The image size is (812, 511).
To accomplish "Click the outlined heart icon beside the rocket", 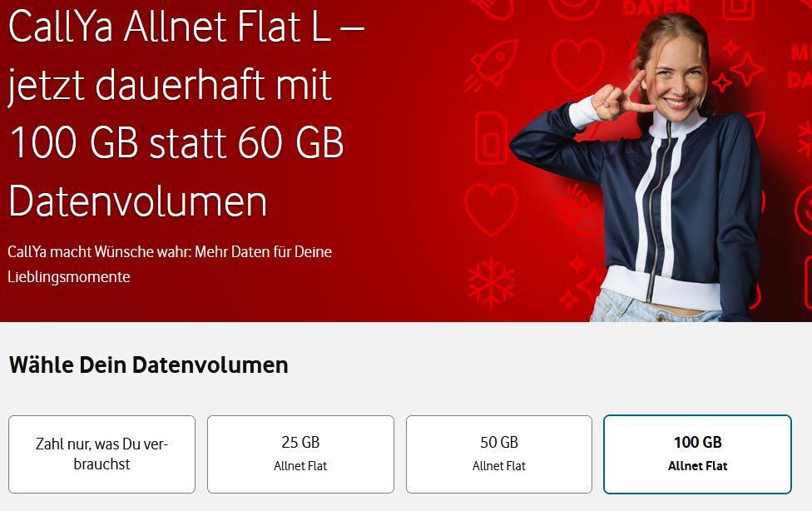I will coord(577,64).
